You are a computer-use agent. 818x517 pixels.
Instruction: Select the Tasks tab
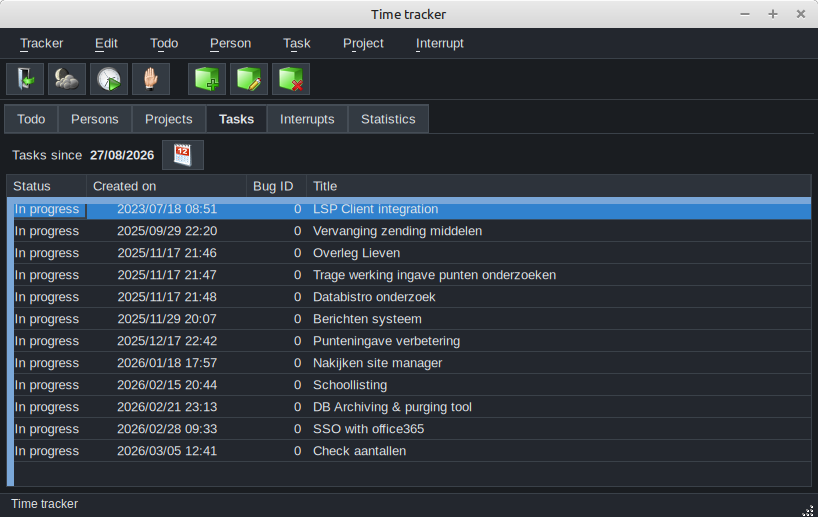click(x=236, y=119)
